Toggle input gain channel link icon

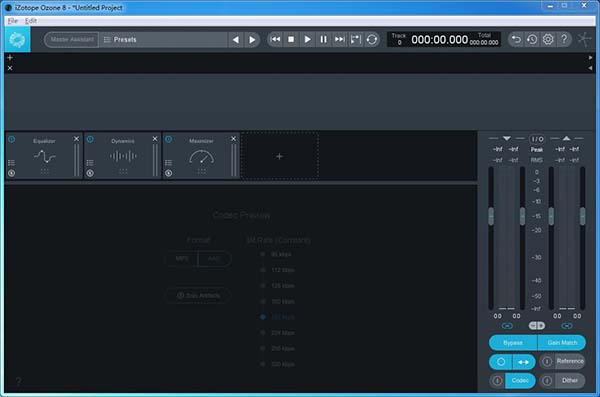507,326
